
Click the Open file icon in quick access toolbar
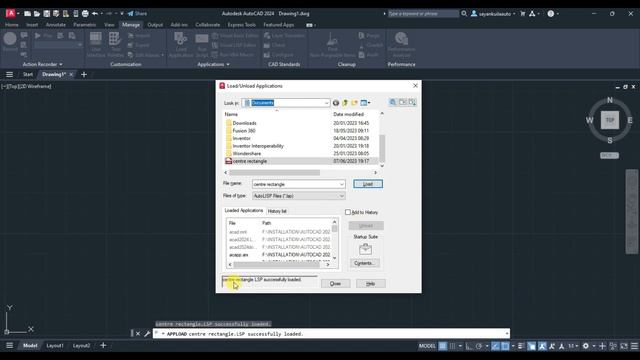37,13
